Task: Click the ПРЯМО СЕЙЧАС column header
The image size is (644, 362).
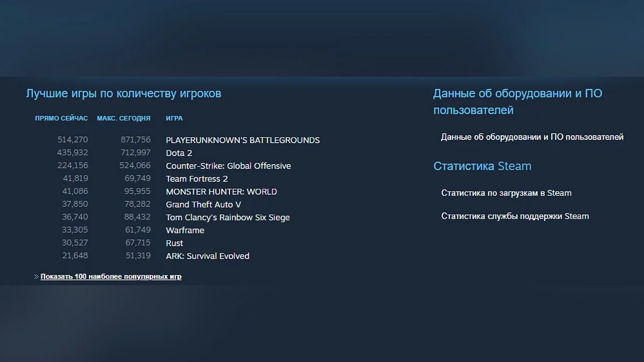Action: pos(62,119)
